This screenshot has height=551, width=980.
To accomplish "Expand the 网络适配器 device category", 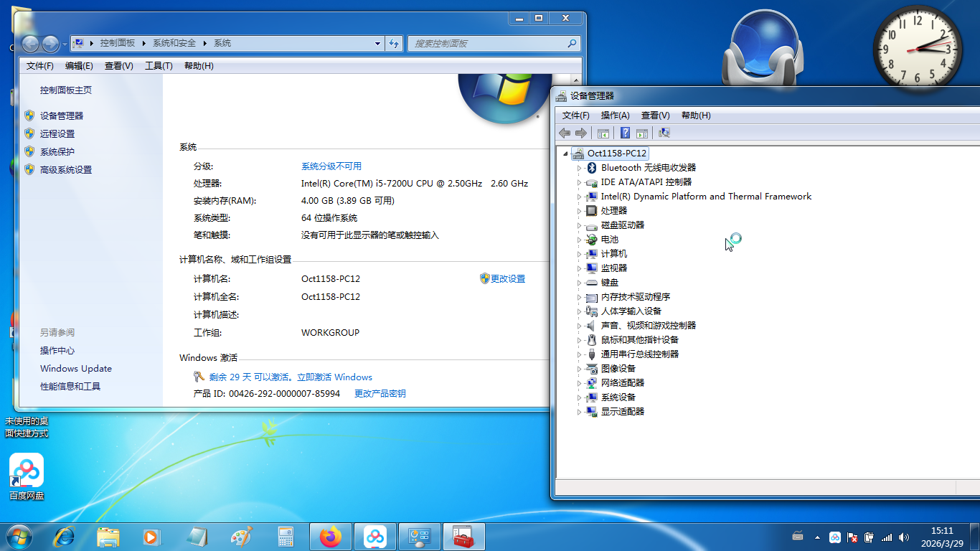I will (580, 383).
